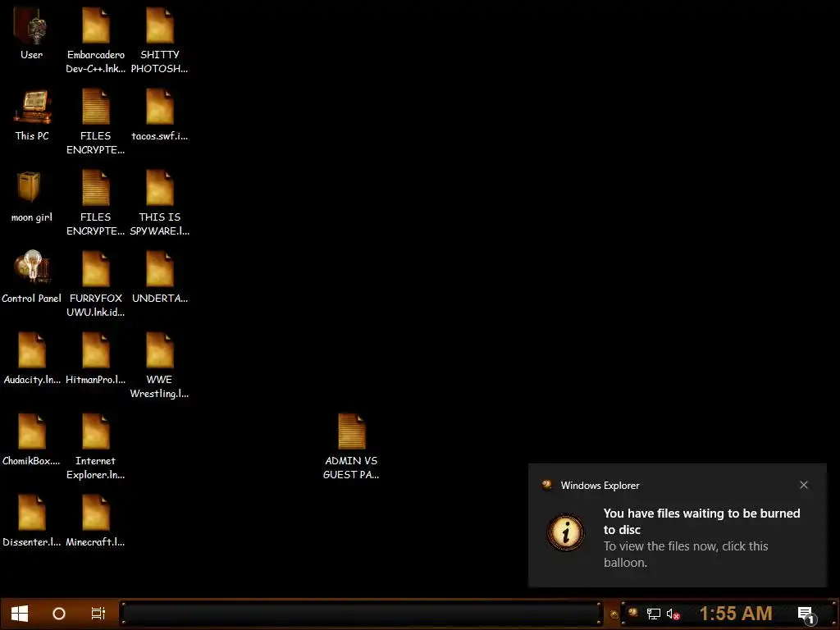Select the SHITTY PHOTOSH file icon

click(x=160, y=41)
